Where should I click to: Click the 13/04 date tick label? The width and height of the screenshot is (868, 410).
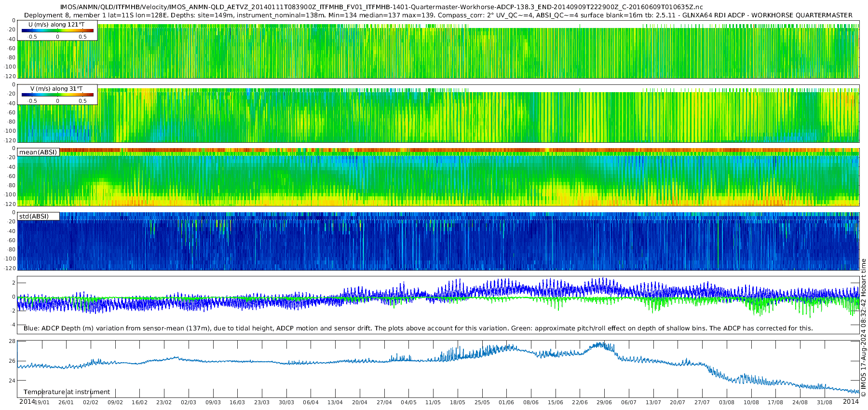(335, 403)
